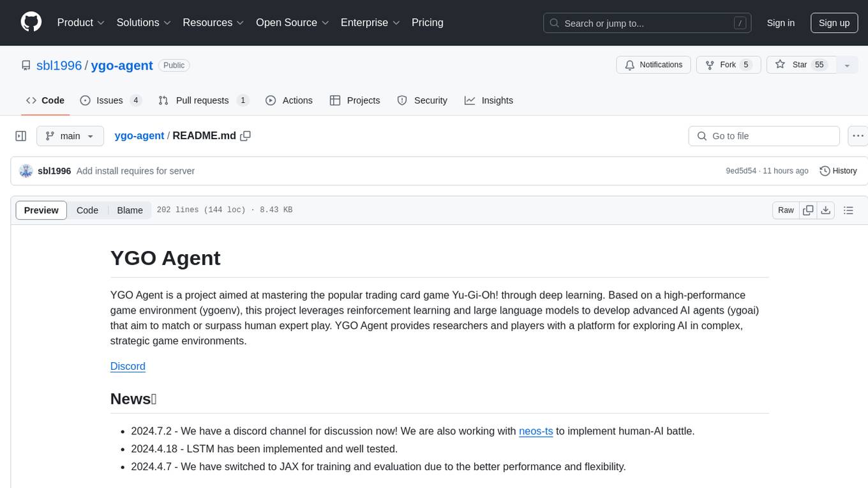
Task: Open the more file actions menu
Action: 858,136
